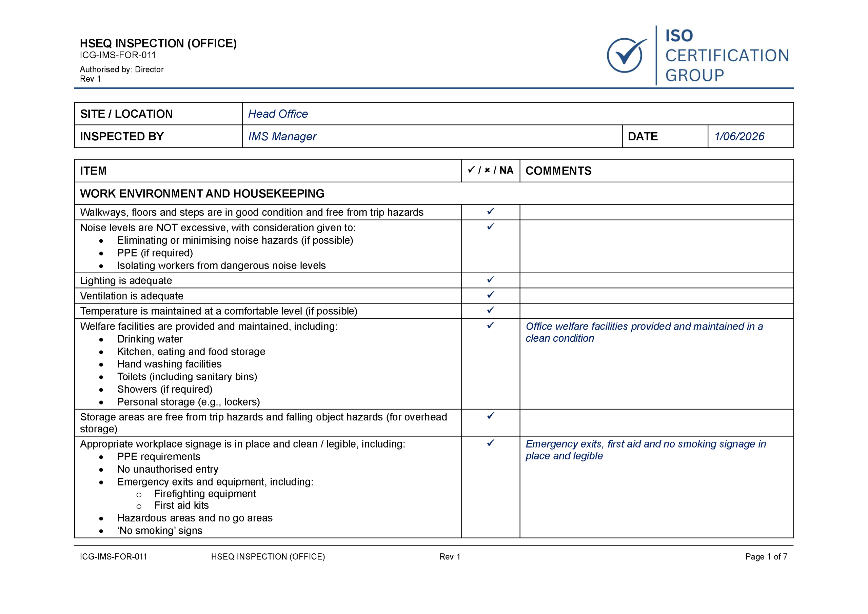Click the ISO Certification Group checkmark logo
This screenshot has width=868, height=614.
pos(627,55)
